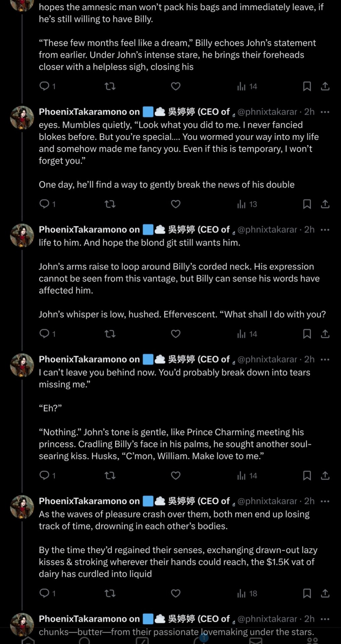Open view stats showing 18 views

247,593
